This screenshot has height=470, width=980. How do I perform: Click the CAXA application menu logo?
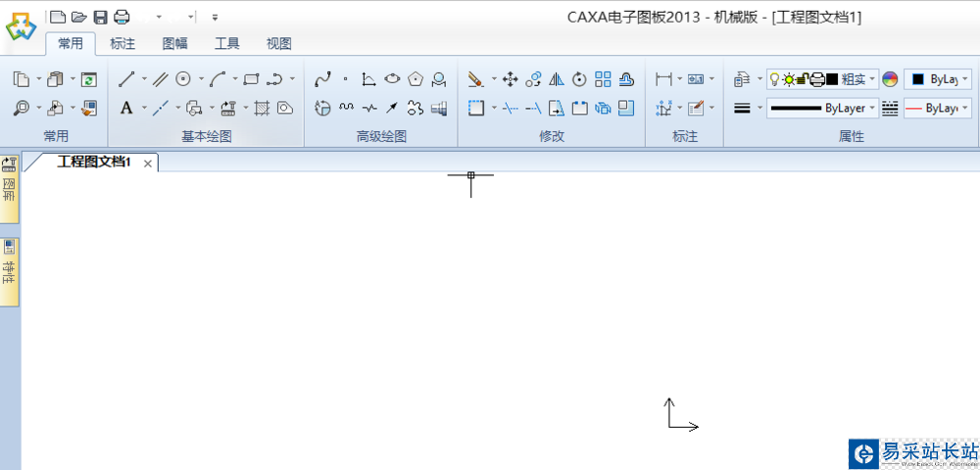22,26
